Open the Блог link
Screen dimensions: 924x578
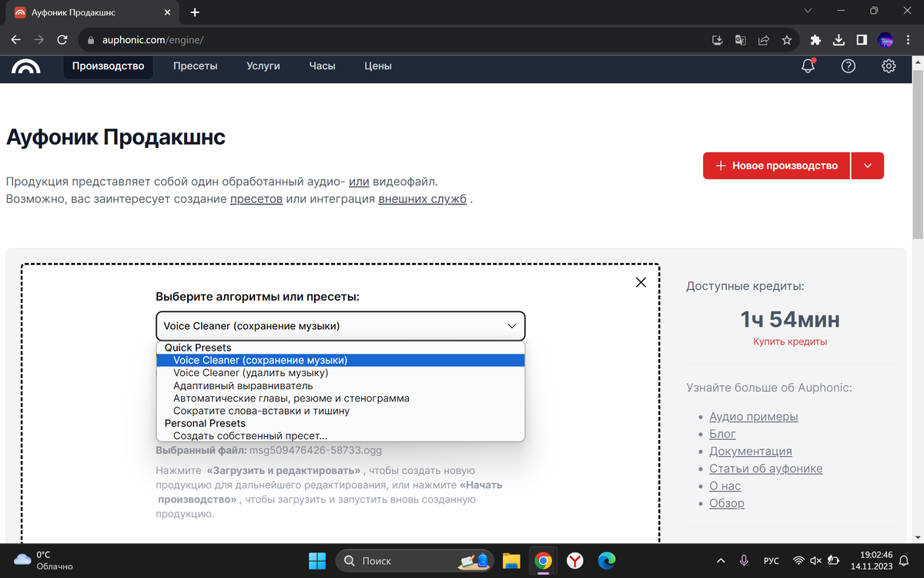pyautogui.click(x=722, y=434)
